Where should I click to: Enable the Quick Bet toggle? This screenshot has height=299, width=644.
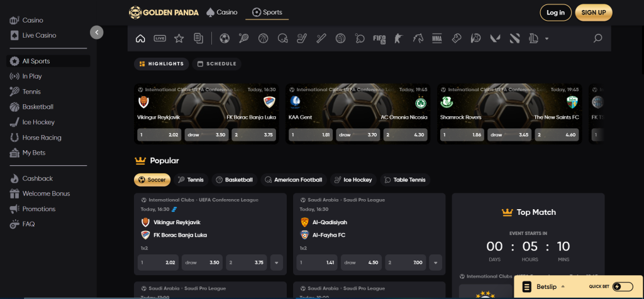pos(623,287)
